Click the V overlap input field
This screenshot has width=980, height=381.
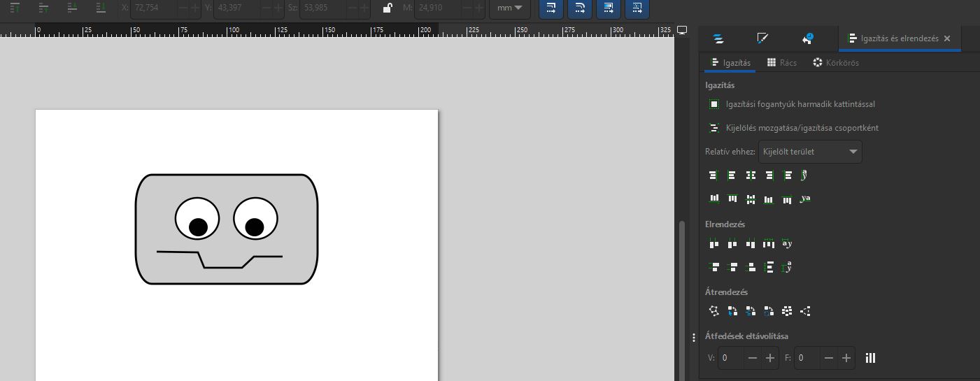730,358
